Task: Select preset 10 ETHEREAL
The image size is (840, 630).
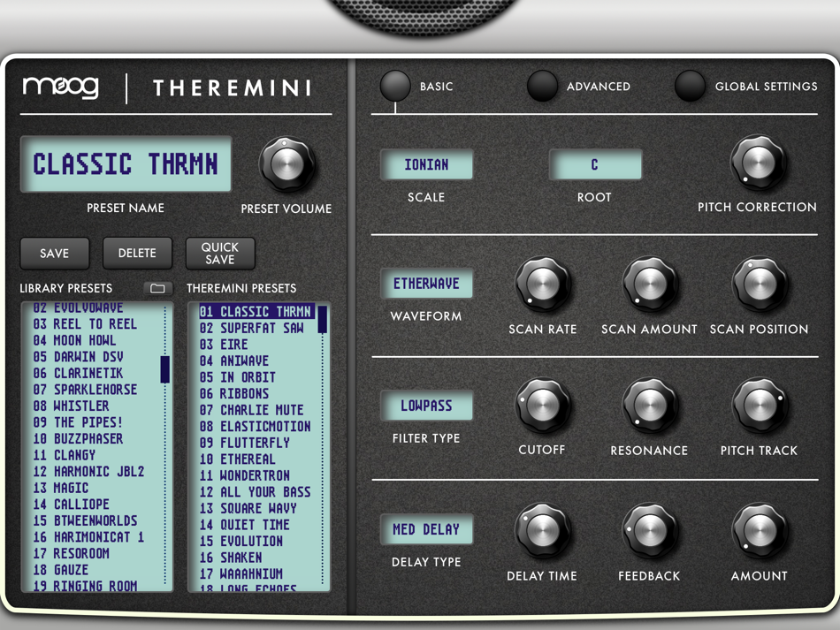Action: click(x=237, y=459)
